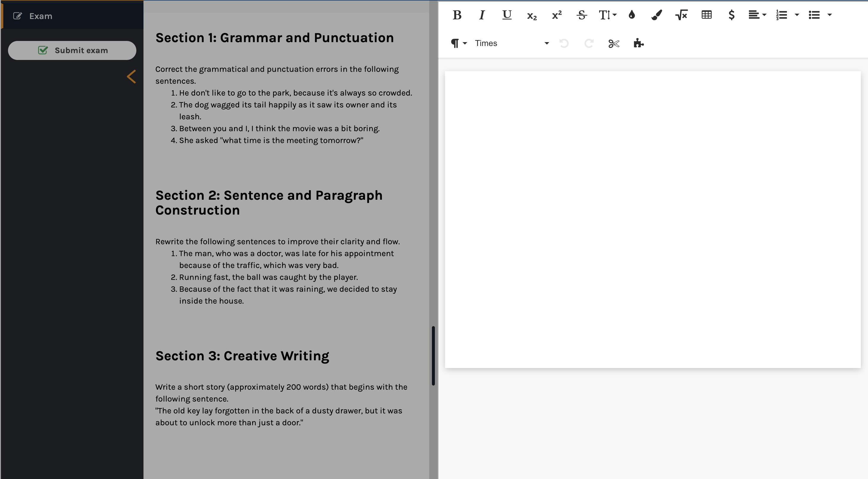Toggle bold formatting
This screenshot has width=868, height=479.
pyautogui.click(x=457, y=15)
